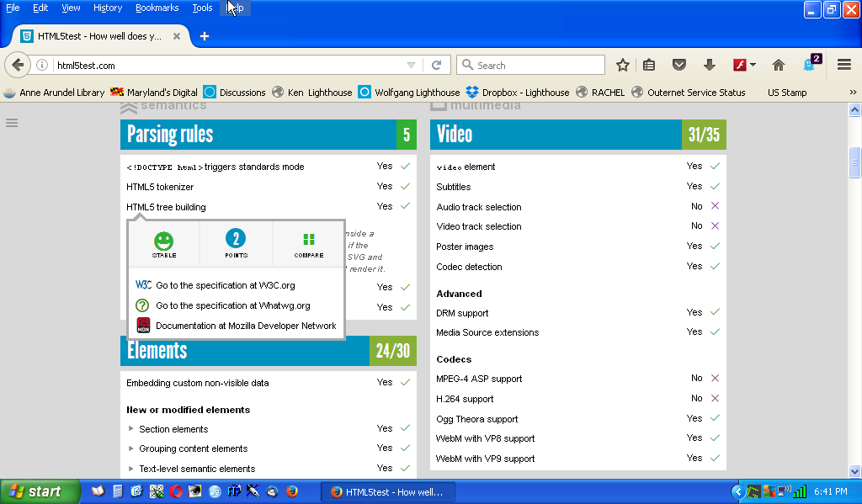Click the page sidebar menu icon at left
Viewport: 862px width, 504px height.
[12, 123]
